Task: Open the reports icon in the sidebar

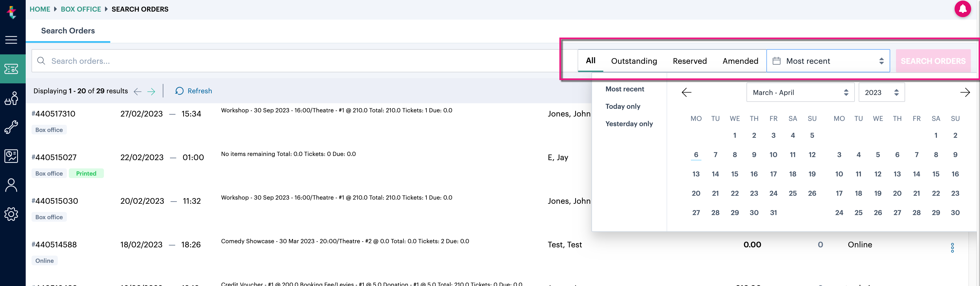Action: point(11,156)
